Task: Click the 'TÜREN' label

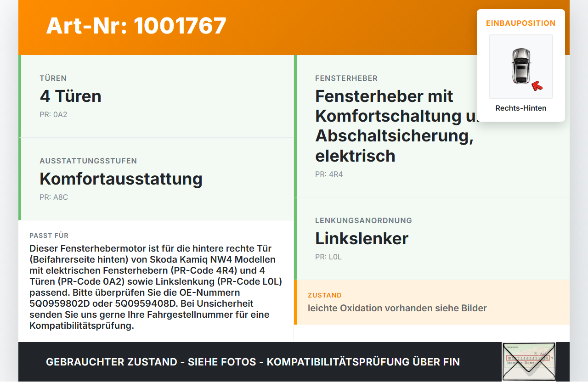Action: 53,78
